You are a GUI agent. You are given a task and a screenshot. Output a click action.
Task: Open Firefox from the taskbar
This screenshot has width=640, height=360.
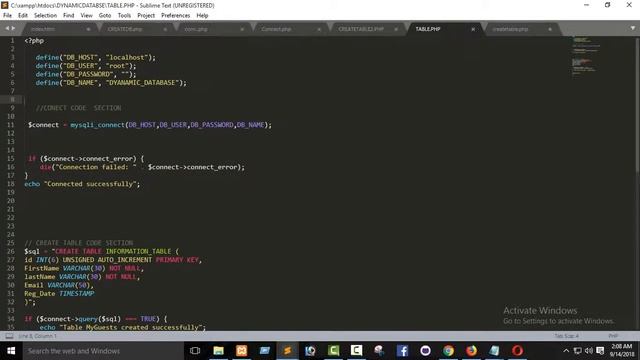(x=471, y=351)
